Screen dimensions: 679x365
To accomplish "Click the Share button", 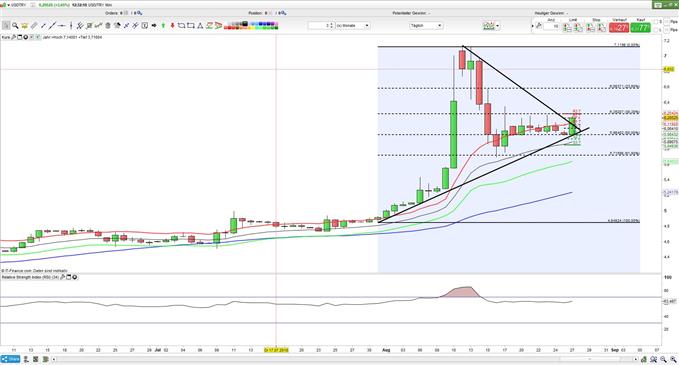I will point(10,359).
